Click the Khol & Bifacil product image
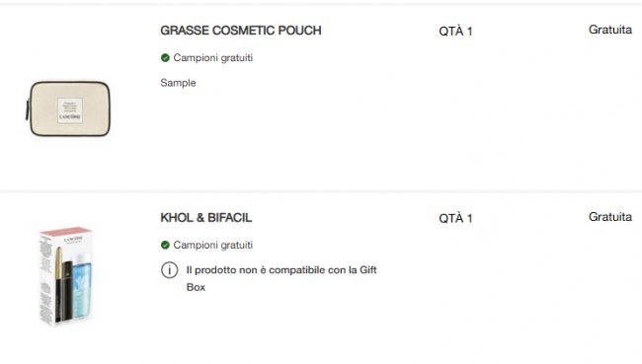The width and height of the screenshot is (642, 364). pos(66,277)
